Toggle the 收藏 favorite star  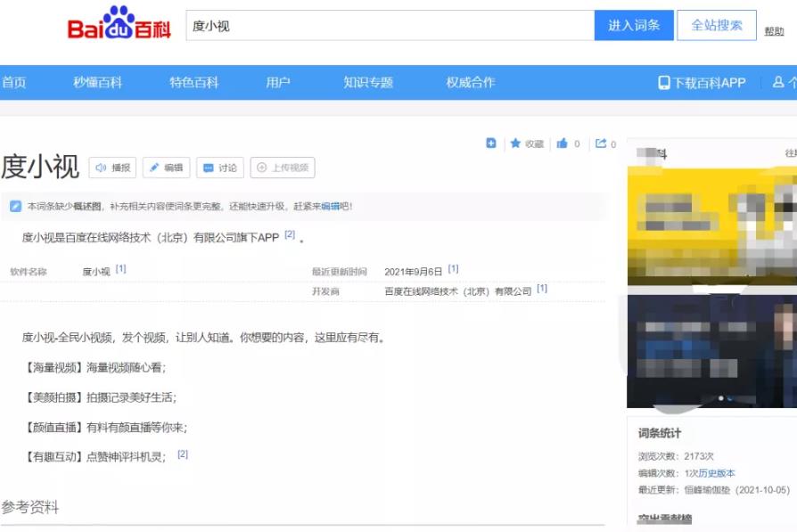click(x=516, y=143)
